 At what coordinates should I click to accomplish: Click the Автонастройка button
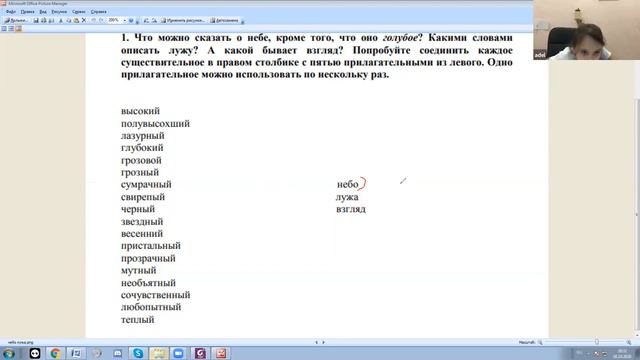[224, 20]
